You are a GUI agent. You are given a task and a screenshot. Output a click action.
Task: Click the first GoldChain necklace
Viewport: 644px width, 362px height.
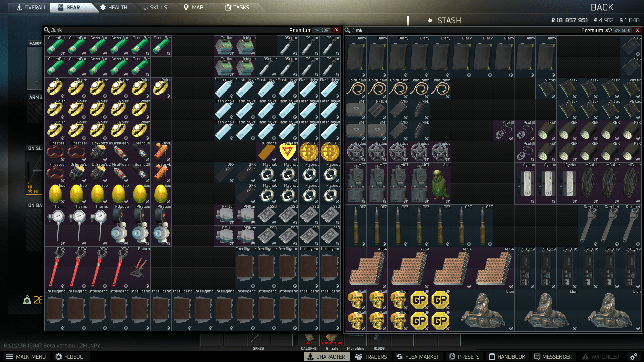click(x=356, y=88)
